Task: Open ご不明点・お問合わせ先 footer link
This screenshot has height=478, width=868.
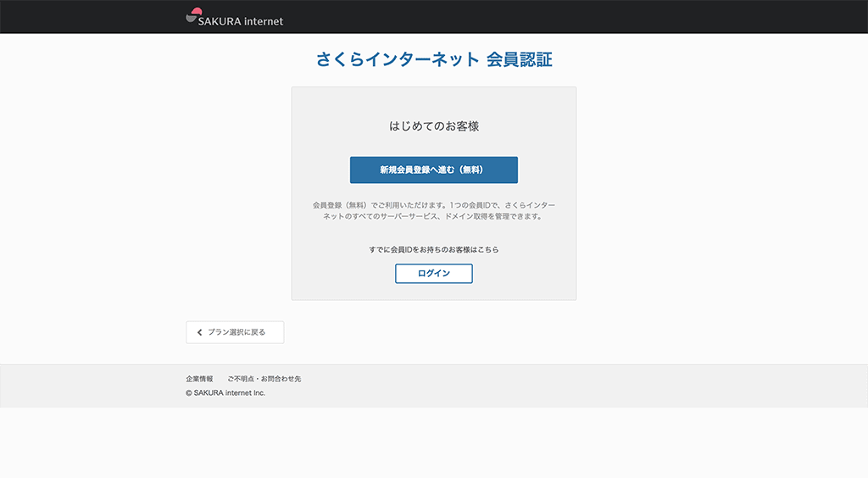Action: coord(264,379)
